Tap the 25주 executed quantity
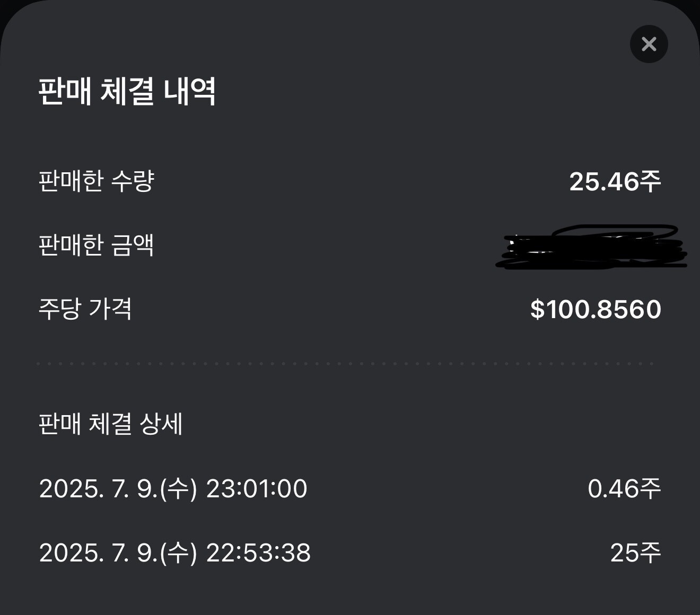 coord(635,552)
